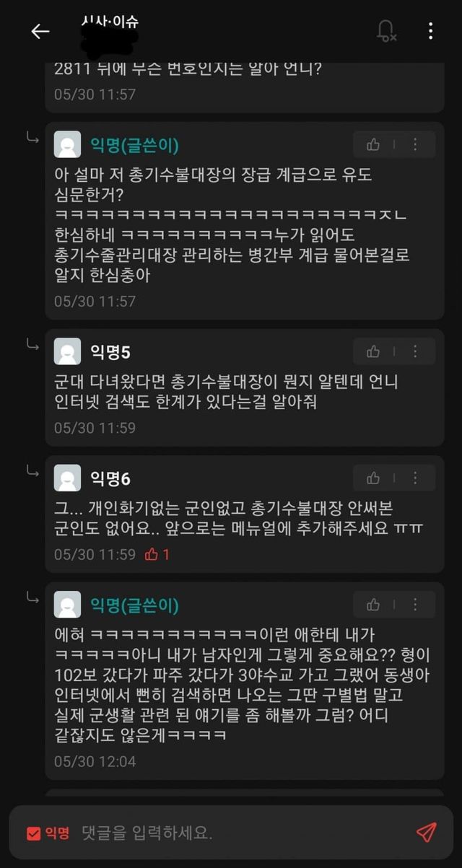Viewport: 462px width, 868px height.
Task: Like the last 익명(글쓴이) comment
Action: tap(373, 605)
